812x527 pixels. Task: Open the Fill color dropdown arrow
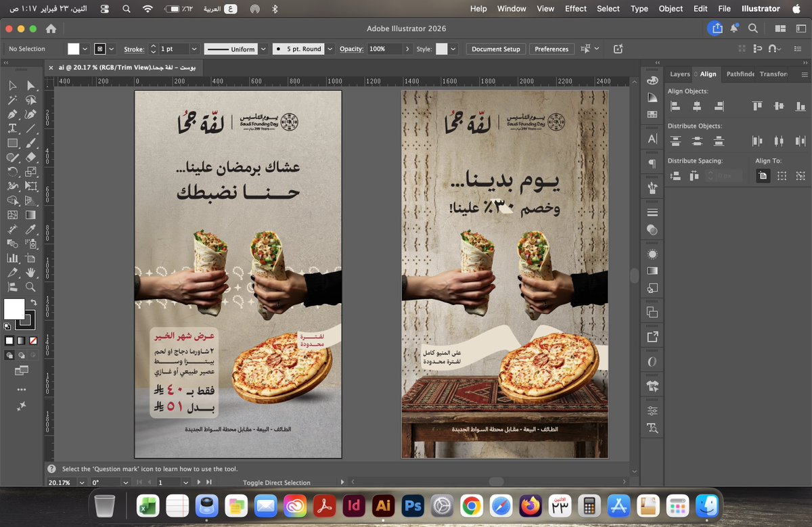point(85,49)
